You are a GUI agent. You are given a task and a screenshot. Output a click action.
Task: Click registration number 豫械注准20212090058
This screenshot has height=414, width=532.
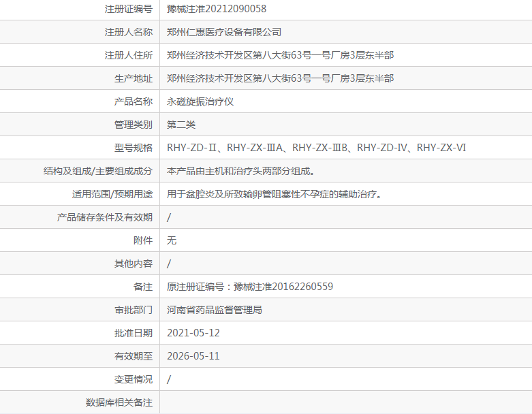coord(217,9)
